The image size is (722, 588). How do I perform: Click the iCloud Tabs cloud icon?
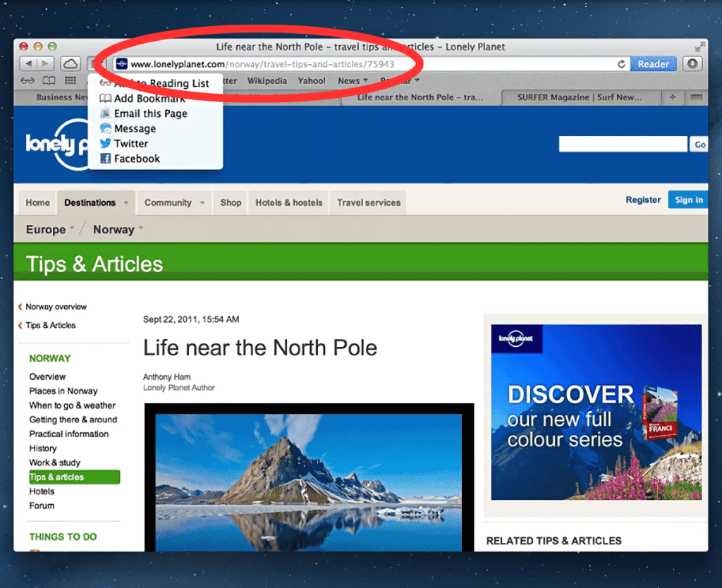(x=71, y=64)
